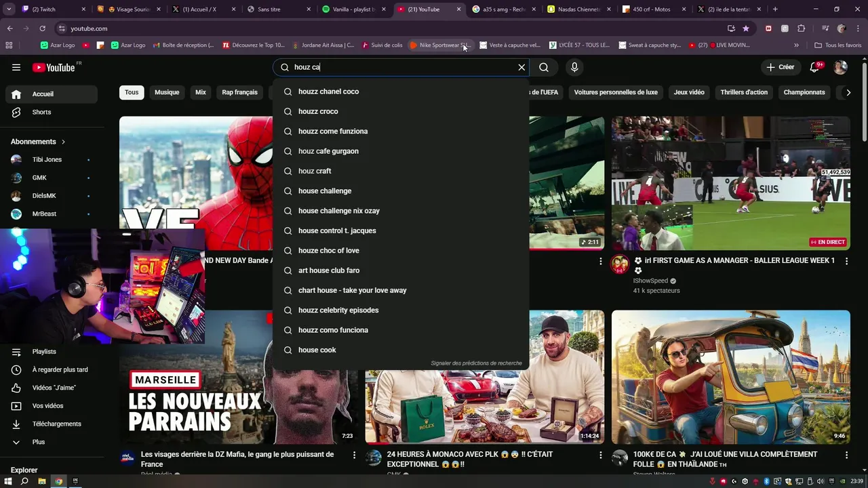Show more filter chips with right arrow
Screen dimensions: 868x488
848,92
